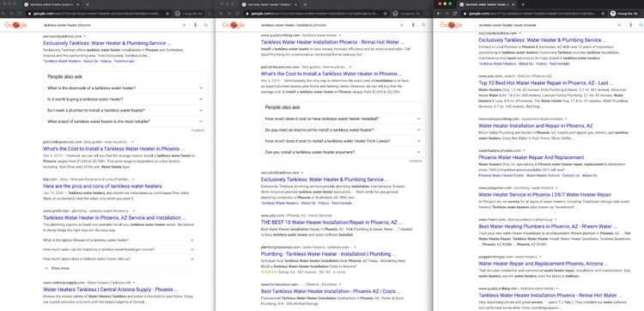644x311 pixels.
Task: Select the 'tankless water heater repair' browser tab
Action: point(487,4)
